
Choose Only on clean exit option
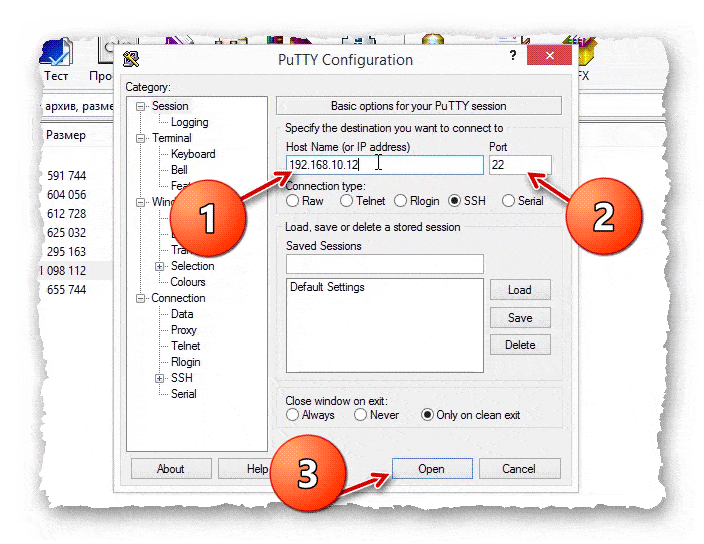427,415
